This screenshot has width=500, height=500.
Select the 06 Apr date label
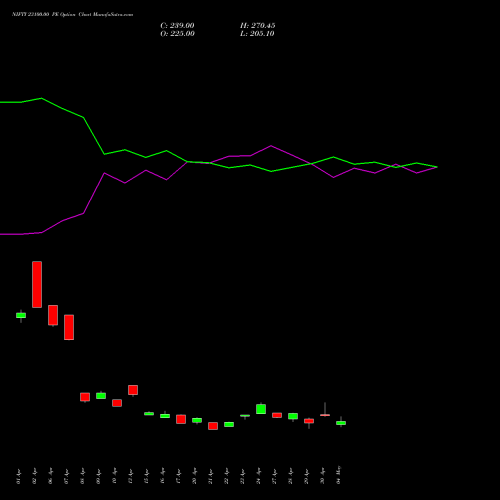click(50, 477)
